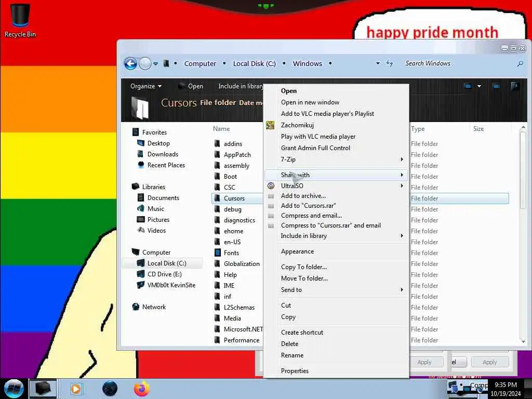Viewport: 532px width, 399px height.
Task: Click the help icon in Explorer toolbar
Action: pyautogui.click(x=515, y=86)
